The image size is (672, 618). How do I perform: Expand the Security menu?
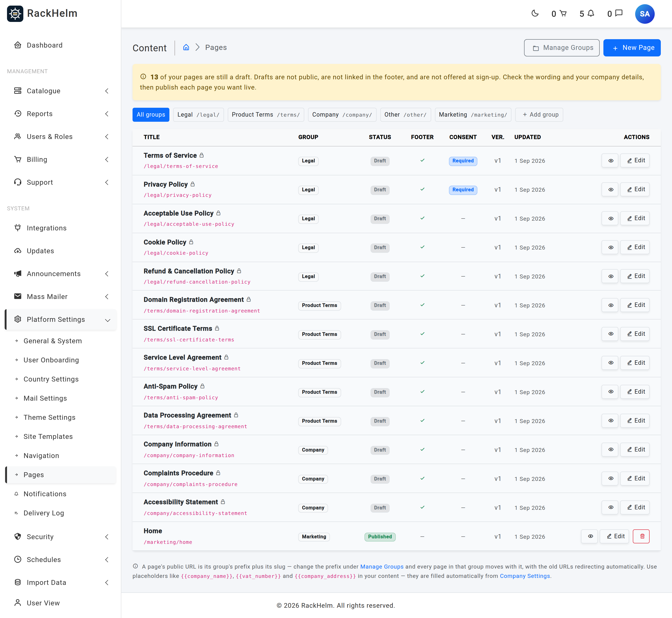(x=61, y=537)
